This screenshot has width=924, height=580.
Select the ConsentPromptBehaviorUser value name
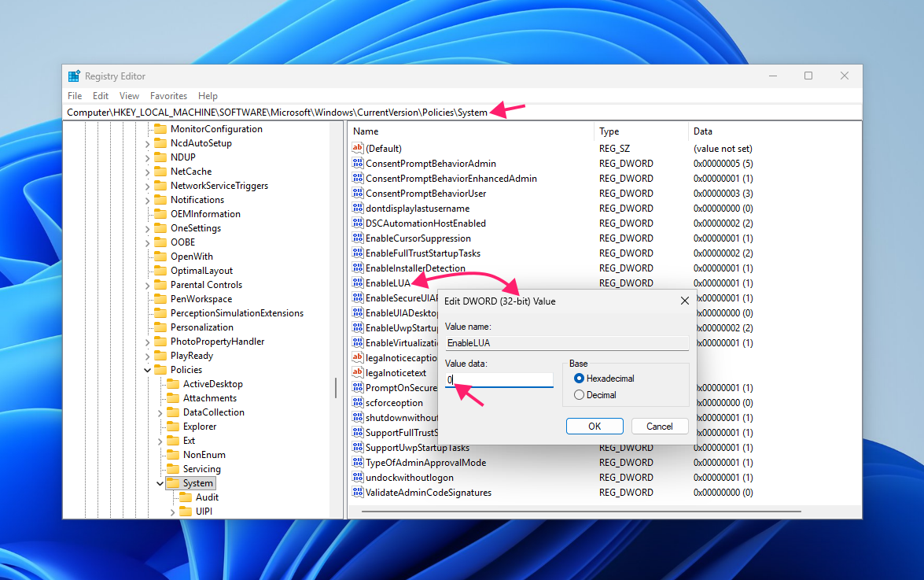click(x=425, y=194)
